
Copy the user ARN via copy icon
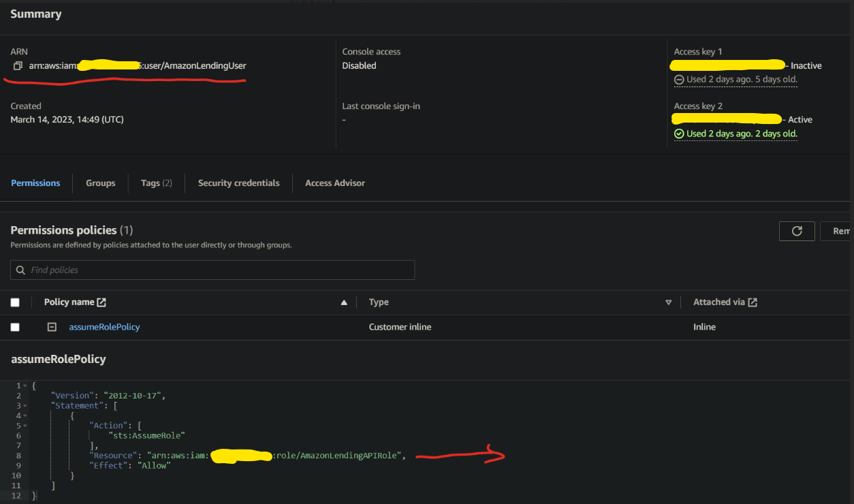(18, 65)
